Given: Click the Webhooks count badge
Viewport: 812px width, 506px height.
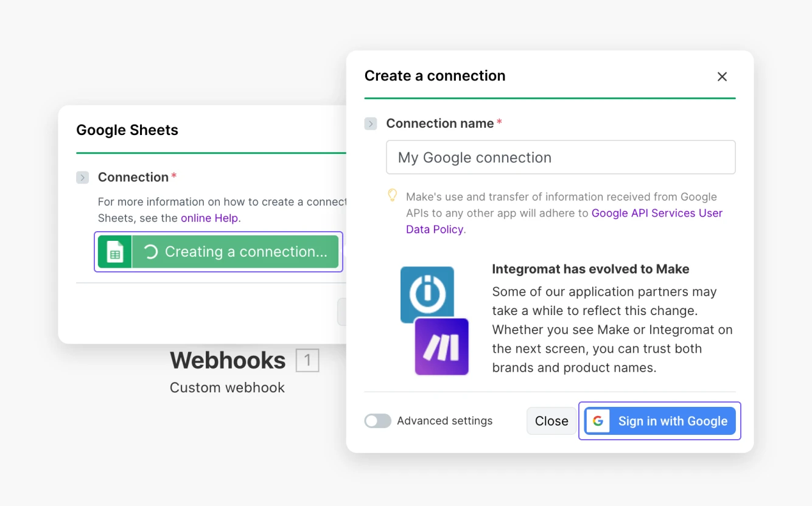Looking at the screenshot, I should [x=307, y=360].
